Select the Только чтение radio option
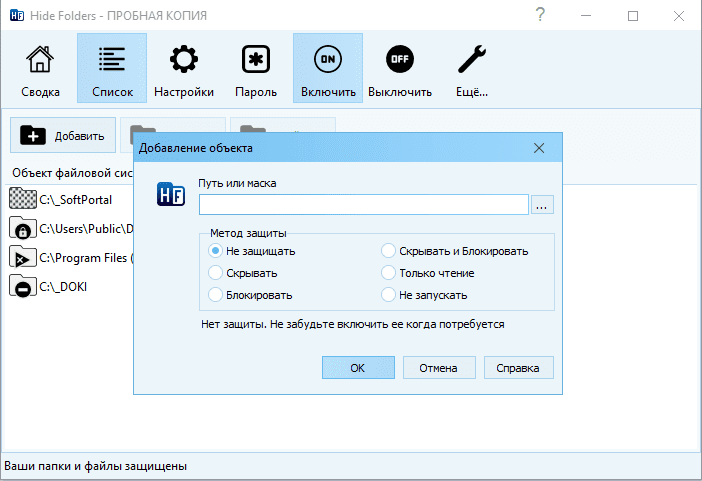The image size is (702, 481). pos(428,273)
